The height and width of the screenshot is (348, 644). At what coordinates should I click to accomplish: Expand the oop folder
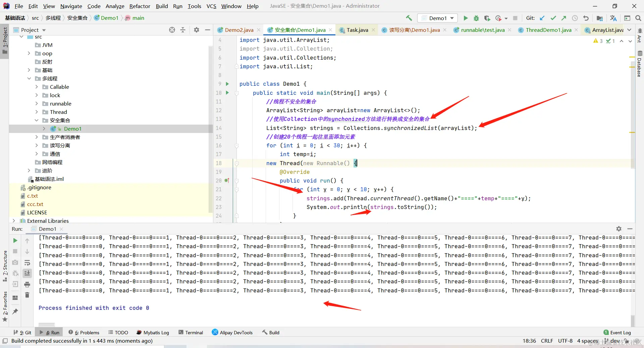point(29,53)
